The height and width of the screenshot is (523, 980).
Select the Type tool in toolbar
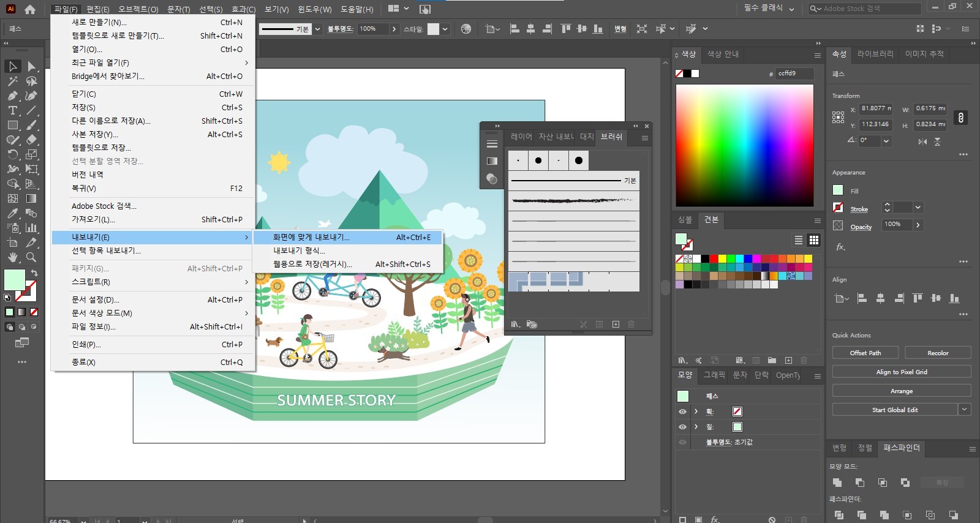click(12, 110)
